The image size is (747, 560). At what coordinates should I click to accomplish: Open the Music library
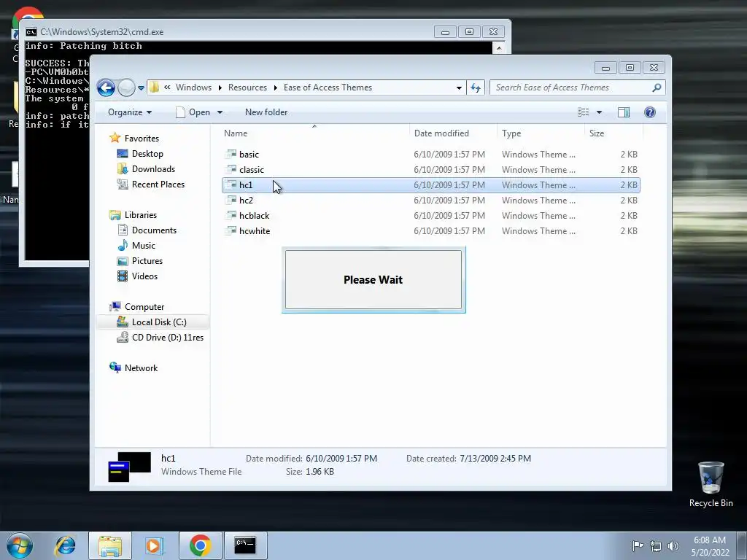point(144,245)
